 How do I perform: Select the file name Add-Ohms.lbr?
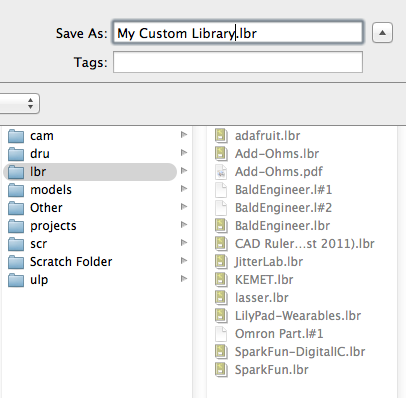277,154
